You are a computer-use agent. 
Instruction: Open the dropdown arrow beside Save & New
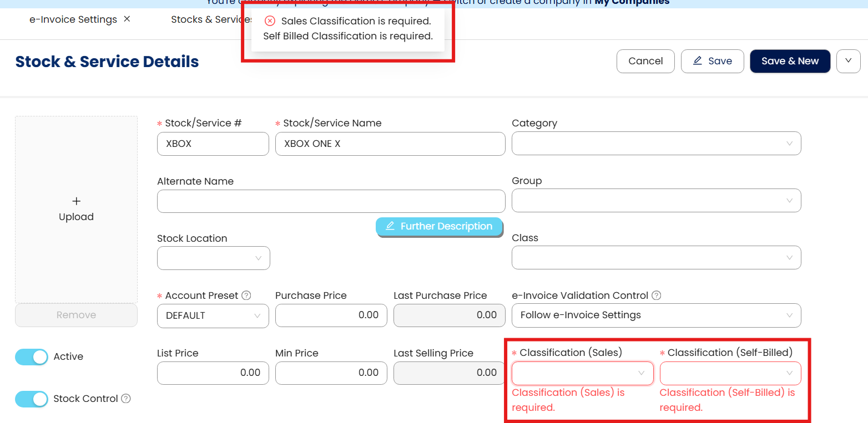pyautogui.click(x=849, y=61)
